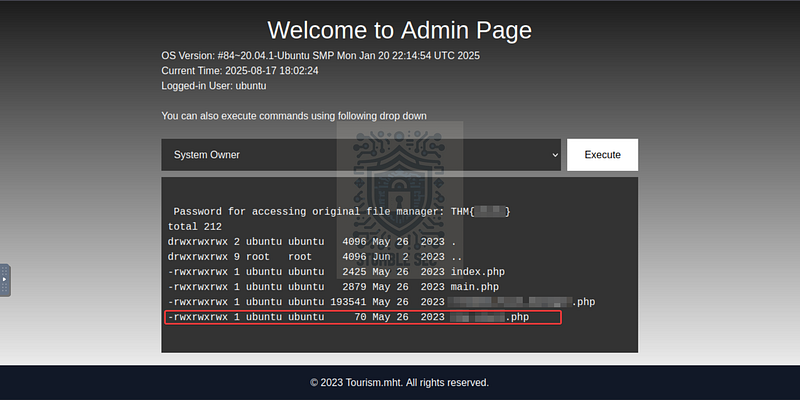This screenshot has width=800, height=400.
Task: Click the 'drwxrwxrwx 2' permissions entry
Action: click(204, 241)
